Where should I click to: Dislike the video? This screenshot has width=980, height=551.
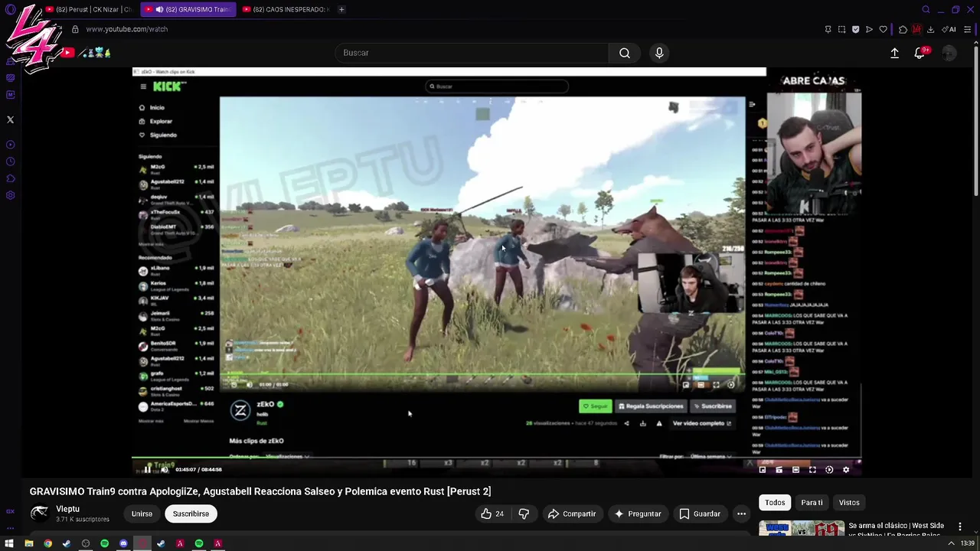point(524,514)
